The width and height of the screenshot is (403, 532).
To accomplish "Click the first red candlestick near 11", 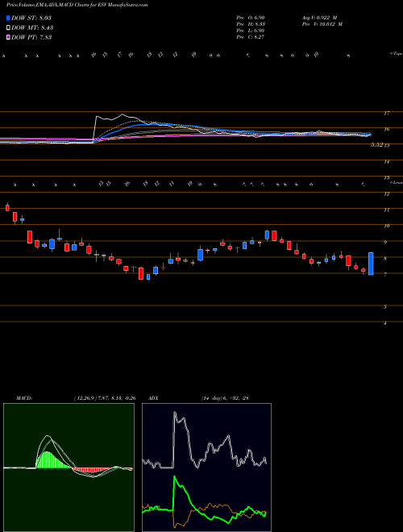I will [x=7, y=207].
